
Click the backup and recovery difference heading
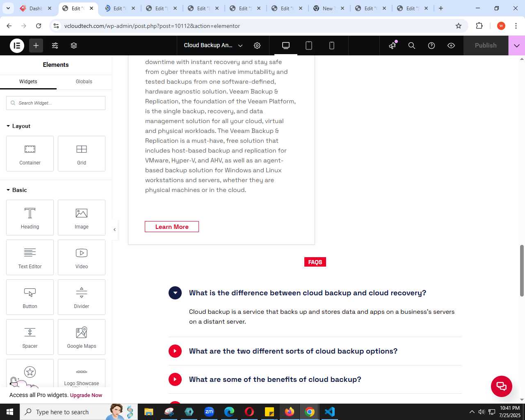(308, 293)
